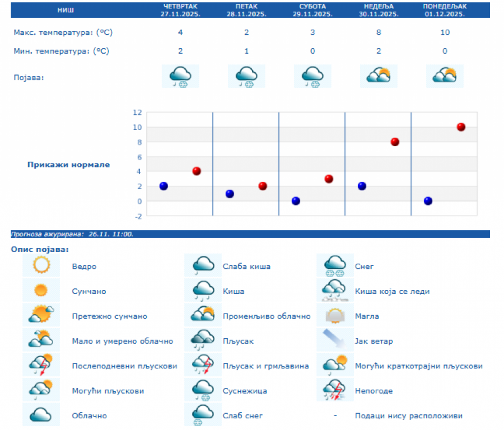Click the red 10° max point for Monday
Viewport: 504px width, 430px height.
(461, 127)
